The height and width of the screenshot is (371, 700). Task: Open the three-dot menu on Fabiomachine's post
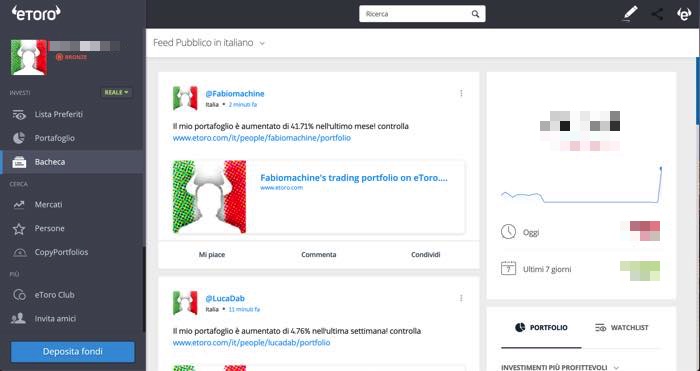click(461, 93)
